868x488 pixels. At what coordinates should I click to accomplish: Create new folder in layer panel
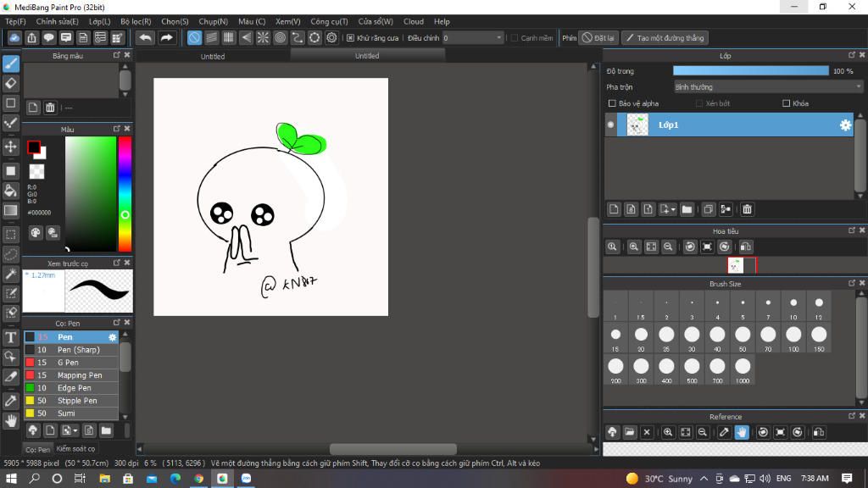pyautogui.click(x=687, y=209)
